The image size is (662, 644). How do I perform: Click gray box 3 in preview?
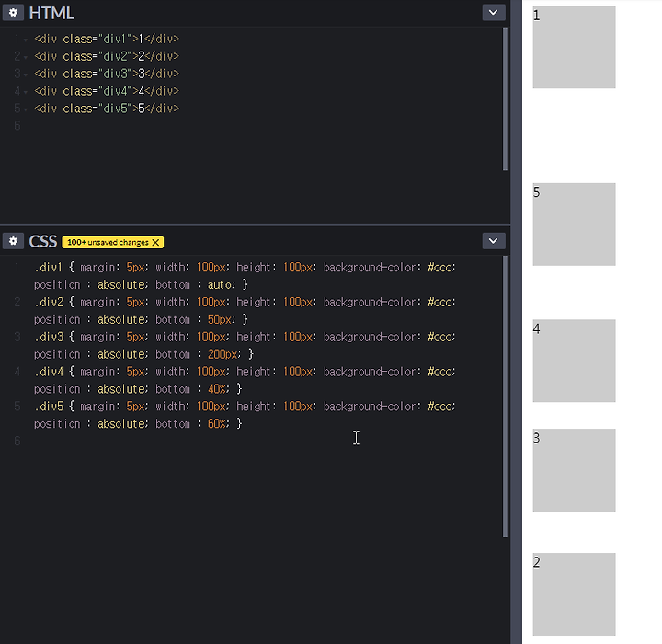pyautogui.click(x=574, y=470)
